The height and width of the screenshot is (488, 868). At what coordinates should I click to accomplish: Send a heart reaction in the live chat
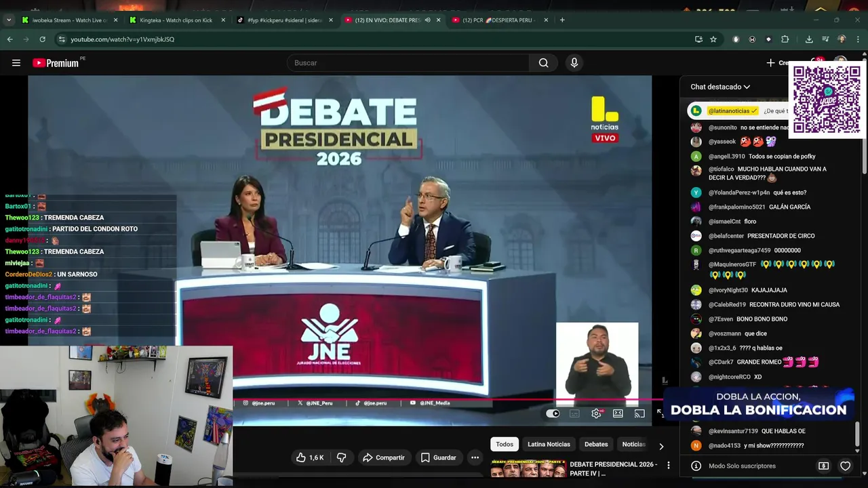(x=845, y=466)
